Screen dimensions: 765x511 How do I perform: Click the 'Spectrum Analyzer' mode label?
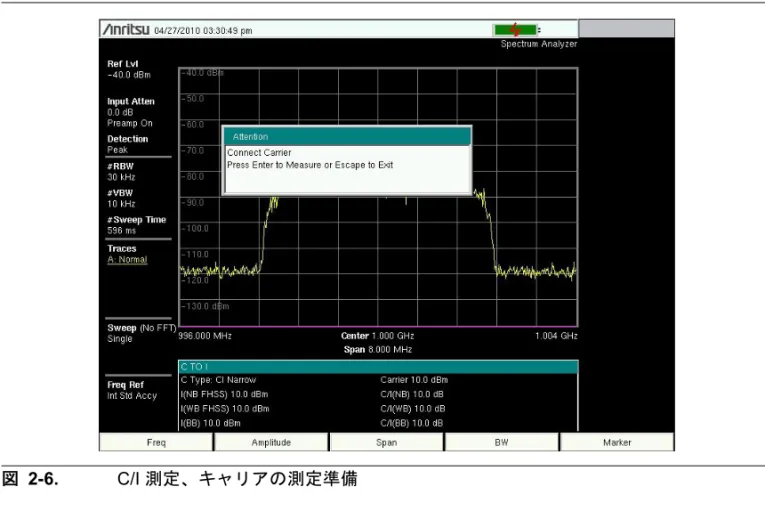(539, 44)
